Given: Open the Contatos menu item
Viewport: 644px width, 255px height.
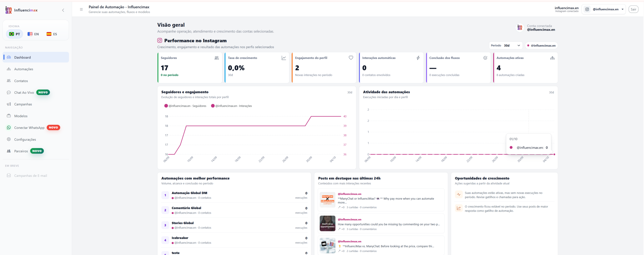Looking at the screenshot, I should (x=36, y=81).
